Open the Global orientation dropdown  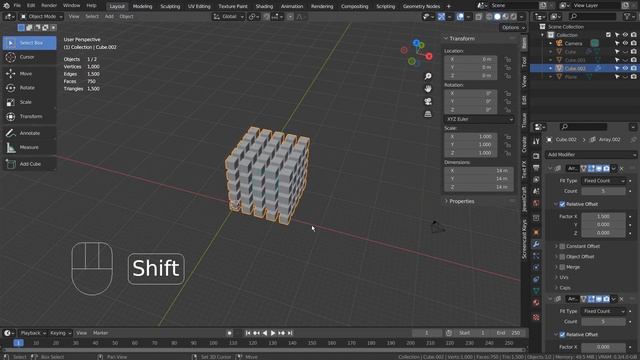click(x=228, y=17)
